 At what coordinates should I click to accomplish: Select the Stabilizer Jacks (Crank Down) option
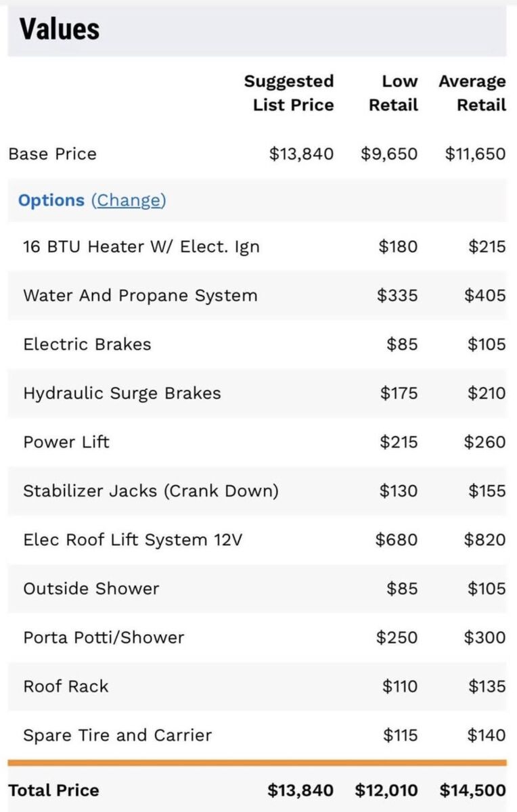(151, 491)
